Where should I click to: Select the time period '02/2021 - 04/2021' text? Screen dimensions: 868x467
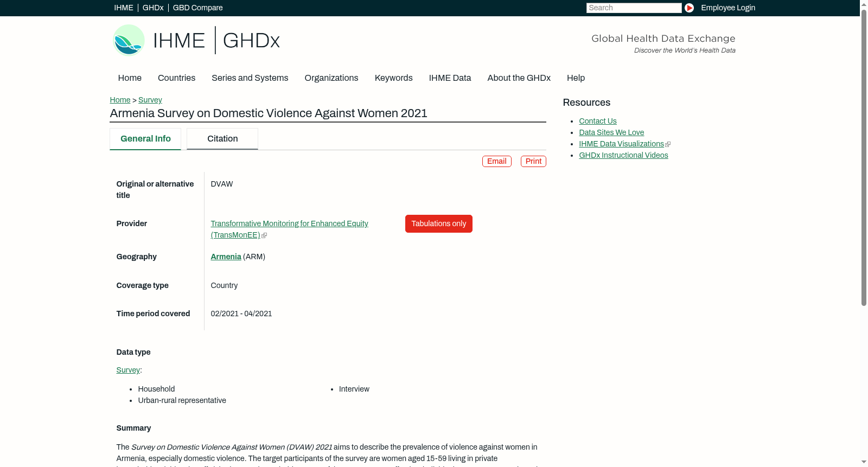point(241,314)
